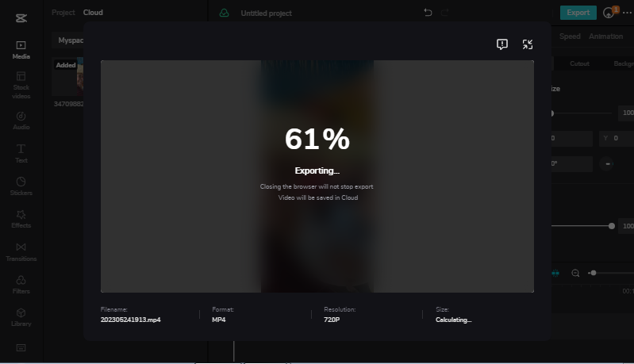Switch to the Project tab
Viewport: 634px width, 364px height.
click(63, 13)
